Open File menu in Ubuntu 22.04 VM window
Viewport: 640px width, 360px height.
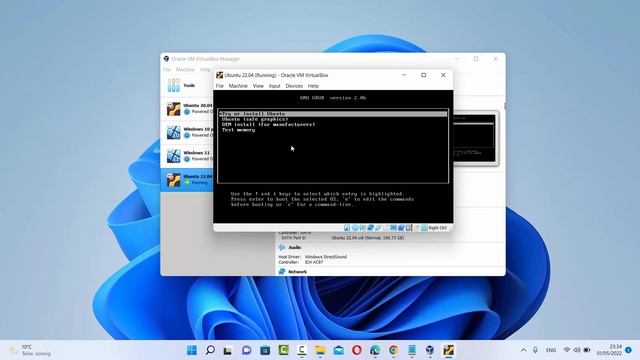(220, 86)
